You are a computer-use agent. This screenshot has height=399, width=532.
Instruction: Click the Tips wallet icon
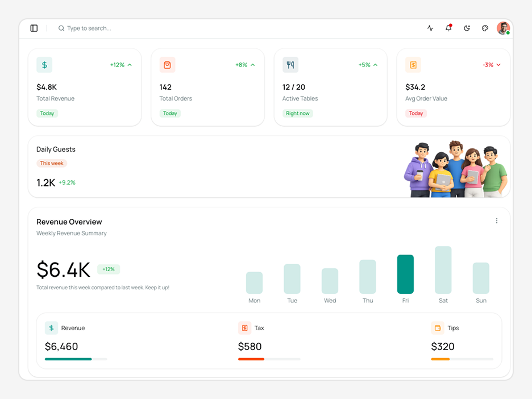point(438,328)
